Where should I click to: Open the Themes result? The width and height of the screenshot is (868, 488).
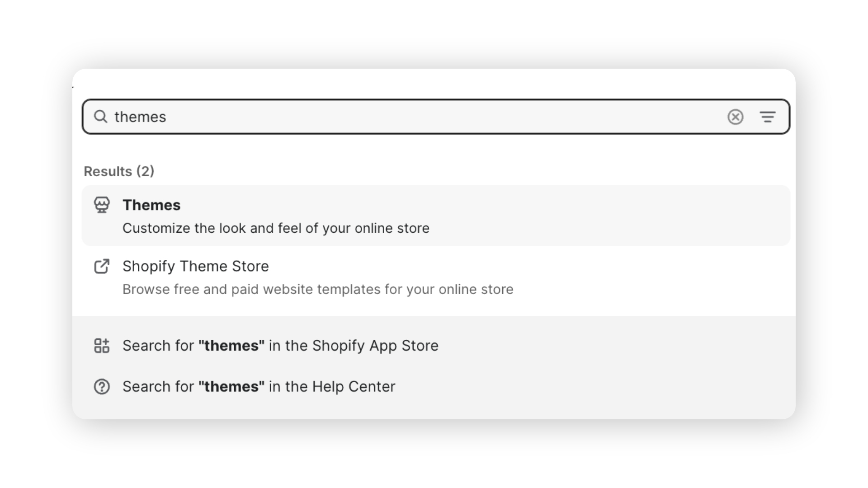coord(436,216)
